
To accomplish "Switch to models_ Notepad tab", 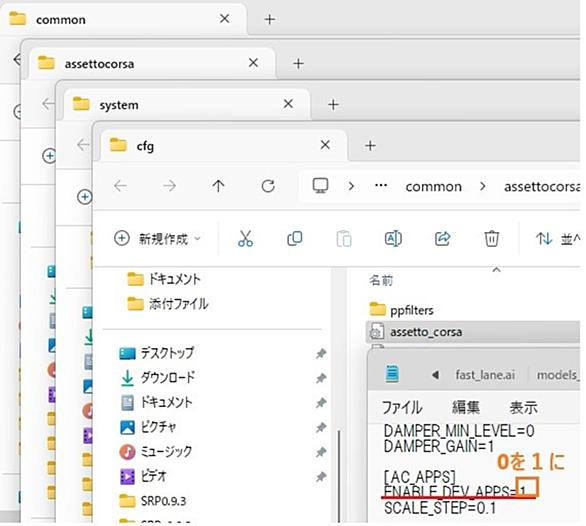I will pyautogui.click(x=557, y=374).
